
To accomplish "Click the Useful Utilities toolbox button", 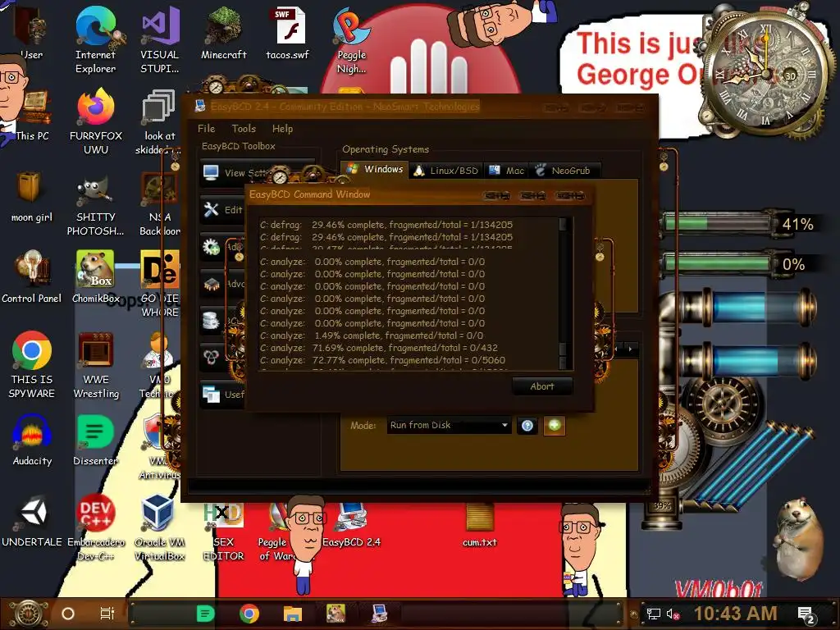I will [x=223, y=395].
